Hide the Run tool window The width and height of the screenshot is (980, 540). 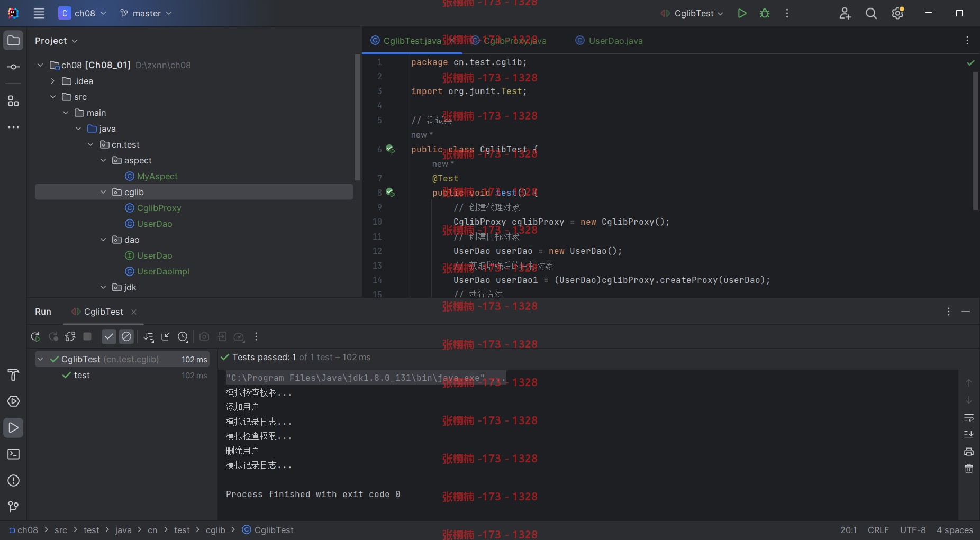pos(966,312)
